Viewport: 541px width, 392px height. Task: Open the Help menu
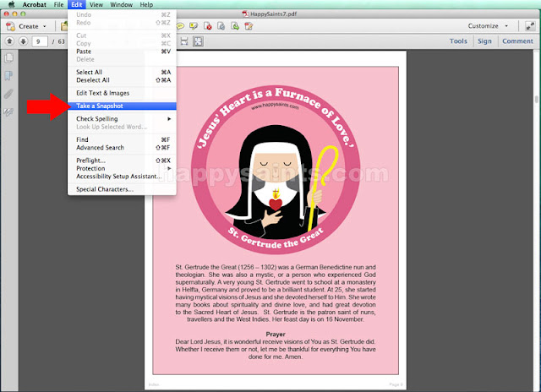146,4
